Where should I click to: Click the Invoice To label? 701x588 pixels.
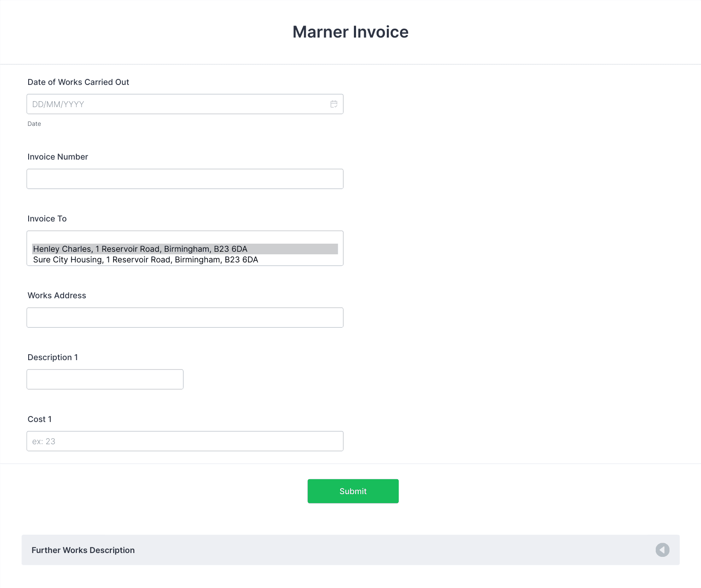pos(47,218)
